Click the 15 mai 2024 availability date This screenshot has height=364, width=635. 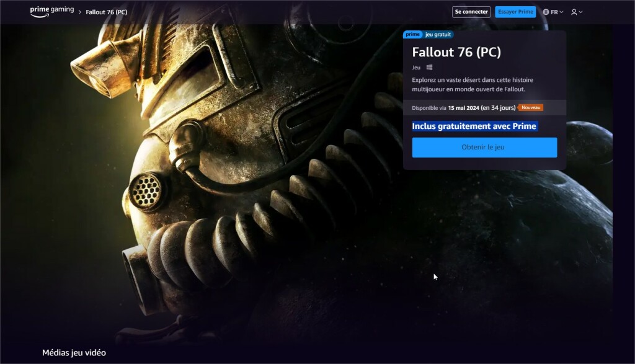coord(463,108)
